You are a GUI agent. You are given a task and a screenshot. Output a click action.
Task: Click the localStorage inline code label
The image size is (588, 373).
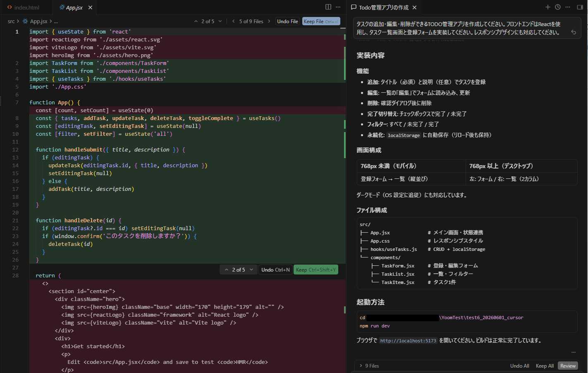pyautogui.click(x=404, y=135)
